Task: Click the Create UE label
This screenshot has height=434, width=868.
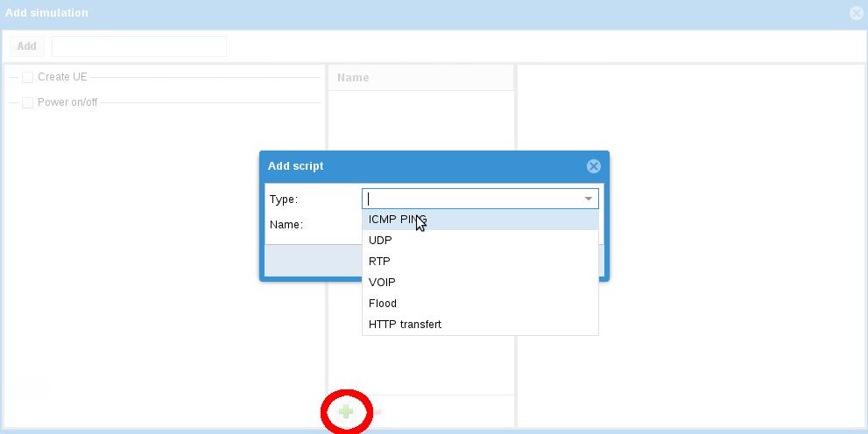Action: (x=62, y=77)
